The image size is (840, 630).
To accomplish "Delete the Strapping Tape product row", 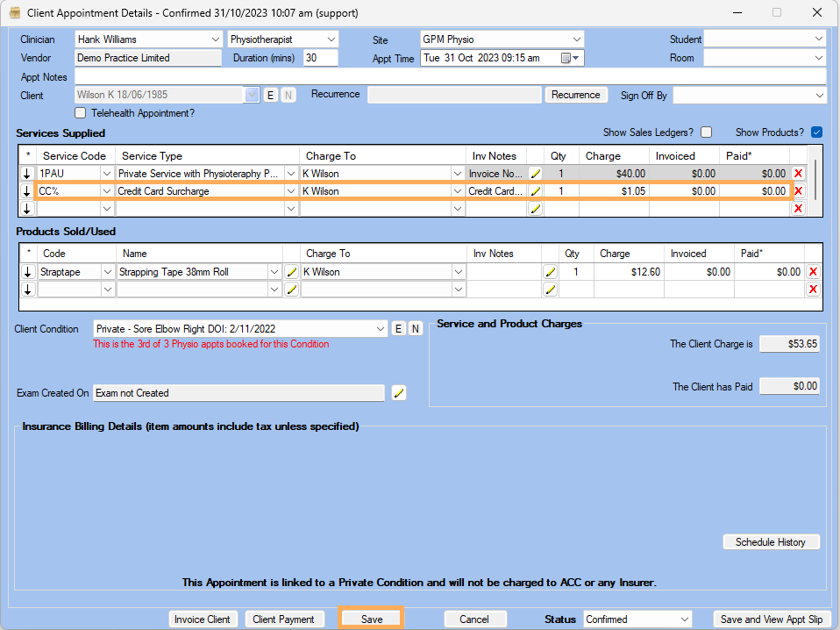I will (813, 272).
